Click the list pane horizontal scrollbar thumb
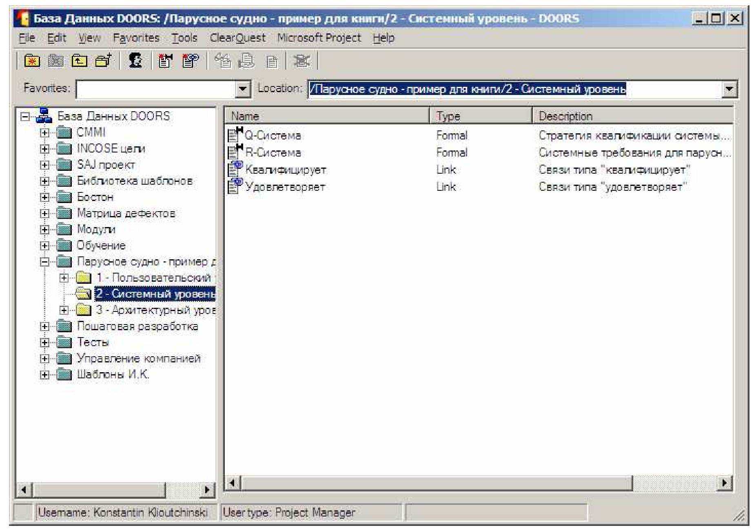The image size is (756, 532). coord(437,483)
